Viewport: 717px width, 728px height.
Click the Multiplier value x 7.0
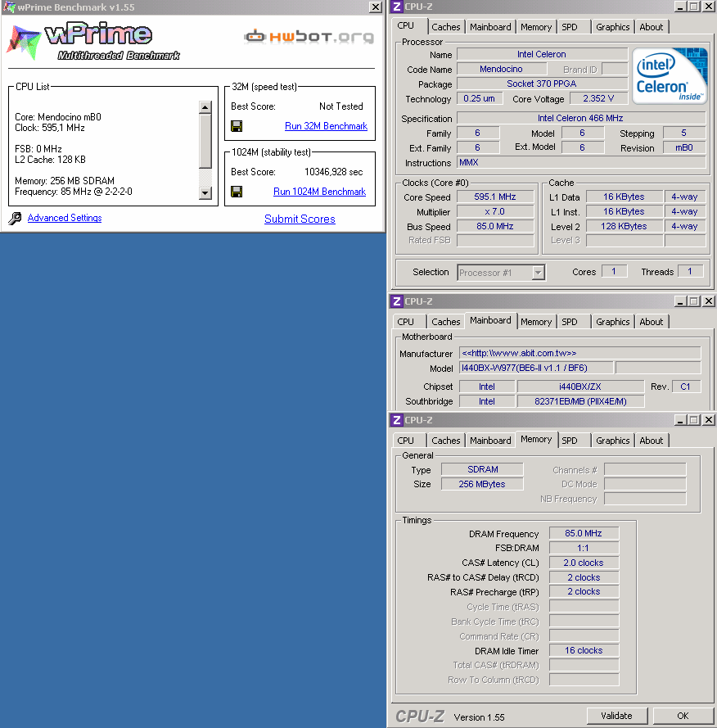494,212
